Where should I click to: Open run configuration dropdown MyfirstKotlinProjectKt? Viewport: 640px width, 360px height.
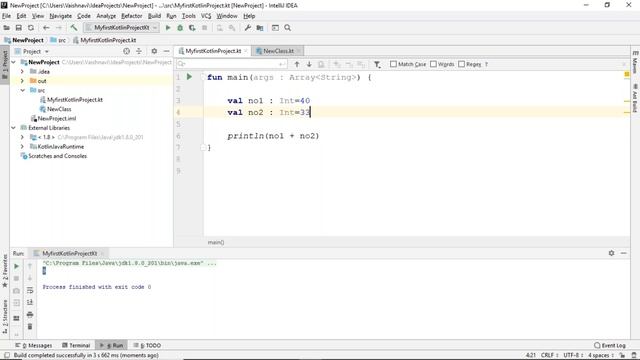[x=121, y=28]
